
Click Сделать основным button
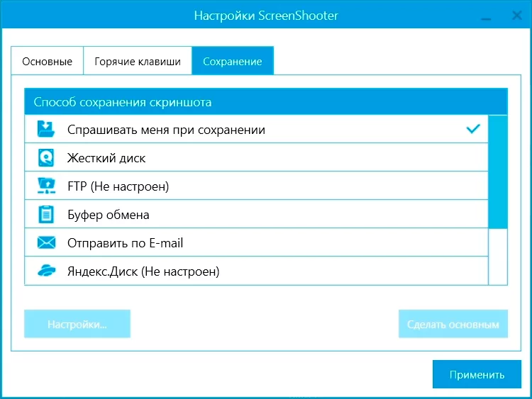[x=453, y=324]
